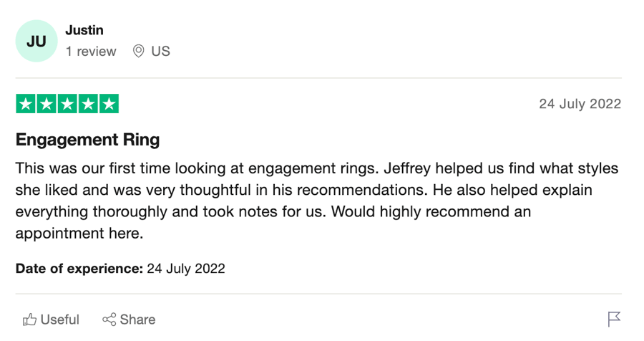Click the share network icon
This screenshot has height=341, width=644.
tap(109, 320)
